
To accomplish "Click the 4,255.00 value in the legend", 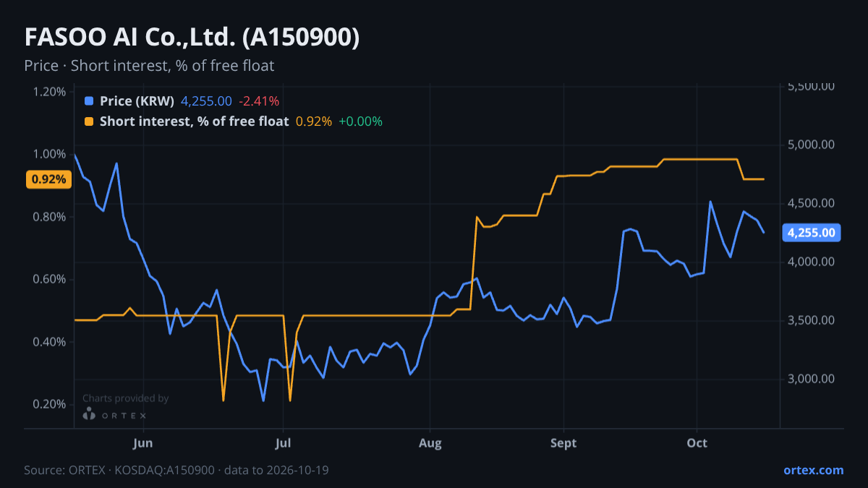I will point(206,101).
